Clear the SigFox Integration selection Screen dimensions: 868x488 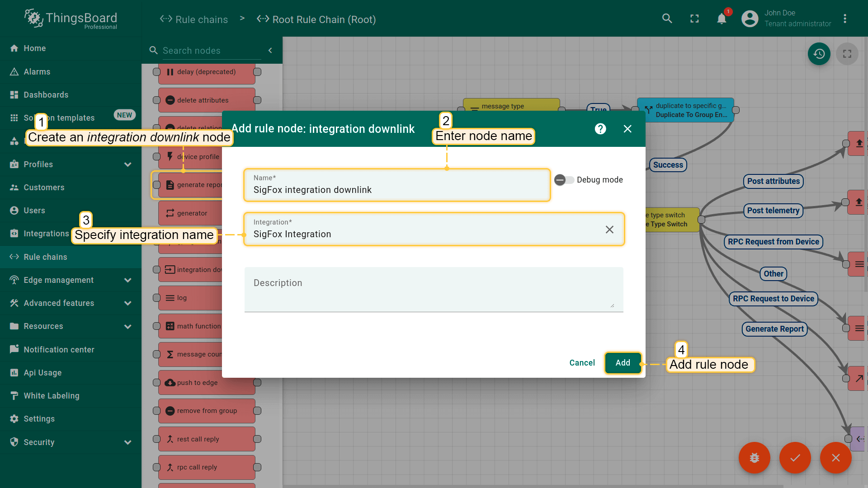pyautogui.click(x=609, y=230)
